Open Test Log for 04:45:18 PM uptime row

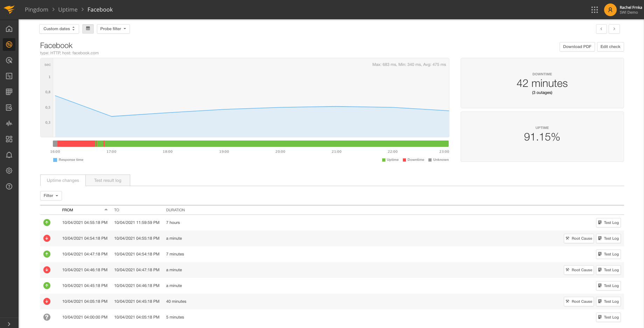[x=608, y=286]
